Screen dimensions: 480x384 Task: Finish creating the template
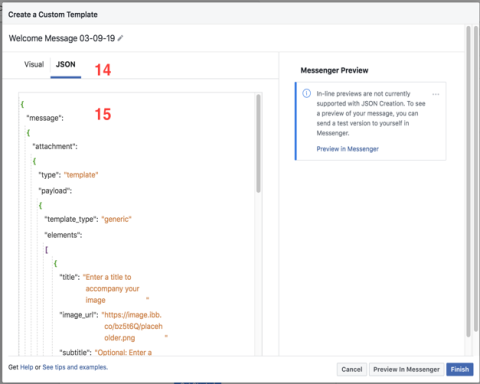click(x=460, y=369)
